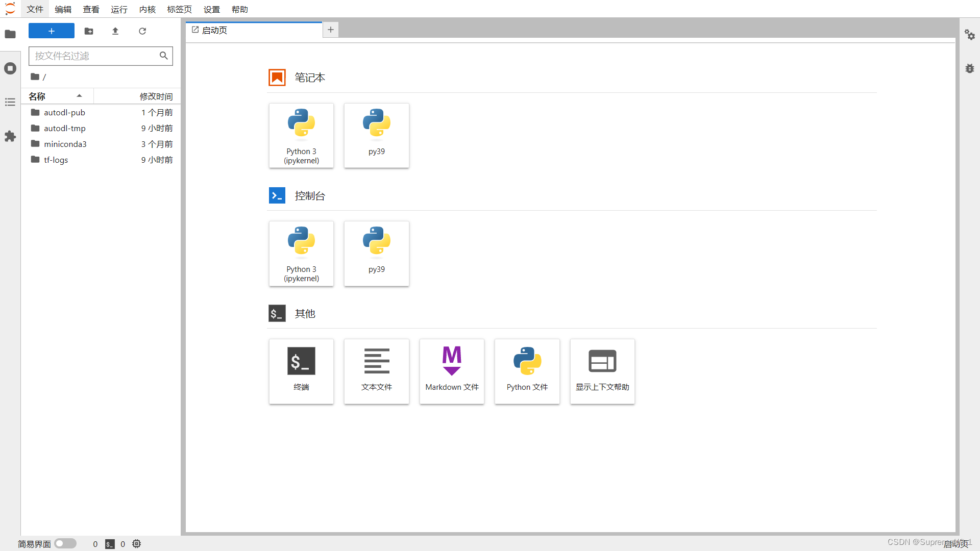Open Running Terminals and Kernels panel
The image size is (980, 551).
click(10, 68)
